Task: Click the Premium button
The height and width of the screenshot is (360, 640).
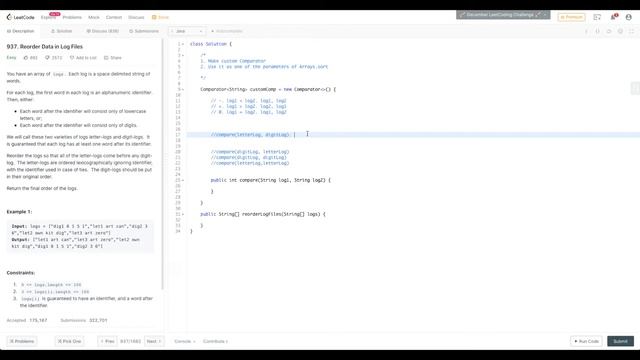Action: (571, 17)
